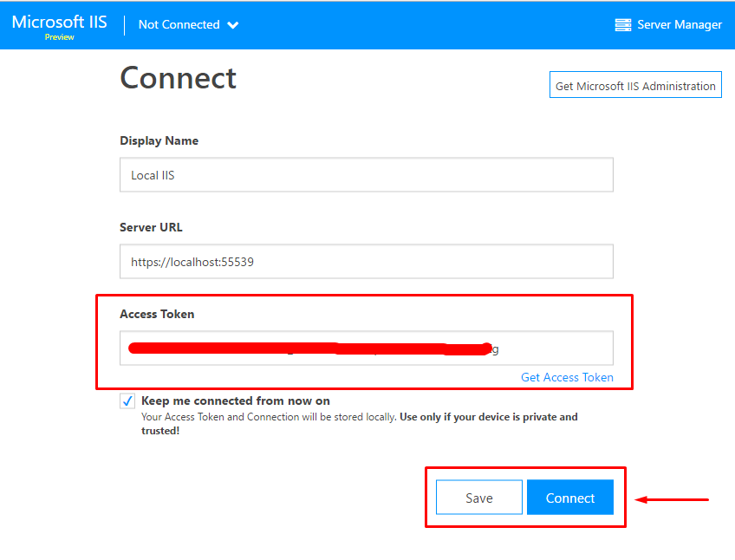Open the Not Connected dropdown
Screen dimensions: 735x560
tap(188, 25)
